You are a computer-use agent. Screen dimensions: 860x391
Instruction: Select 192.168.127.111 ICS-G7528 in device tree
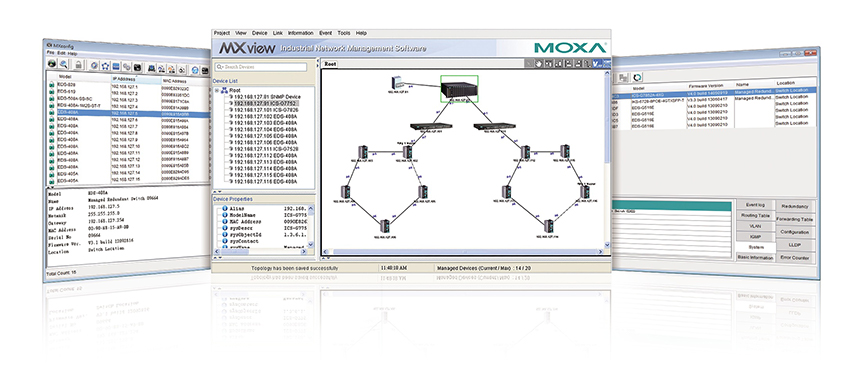pyautogui.click(x=266, y=149)
